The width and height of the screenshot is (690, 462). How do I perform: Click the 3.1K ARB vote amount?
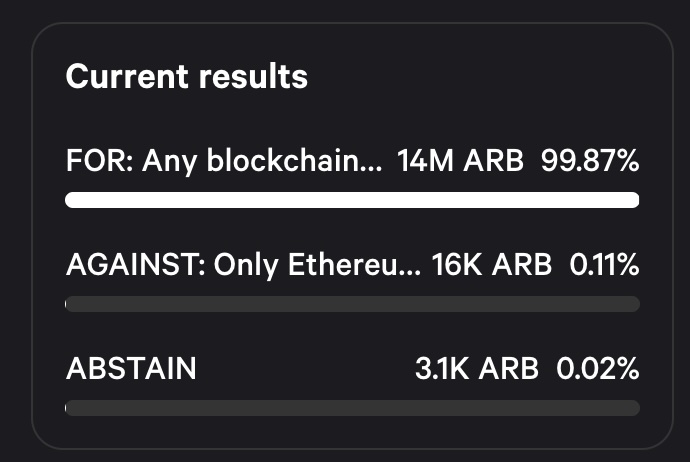[477, 369]
